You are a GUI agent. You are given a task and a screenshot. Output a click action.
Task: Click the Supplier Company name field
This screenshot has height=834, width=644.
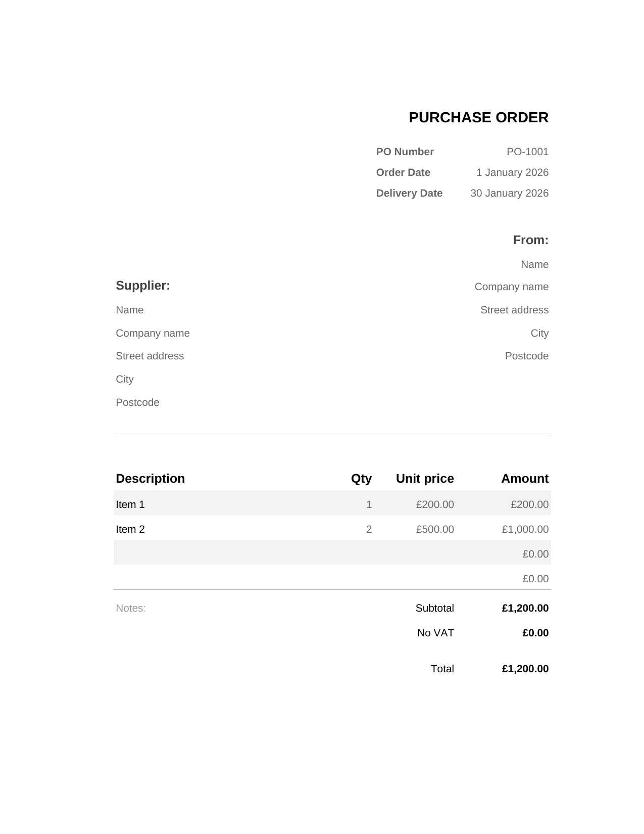(153, 333)
